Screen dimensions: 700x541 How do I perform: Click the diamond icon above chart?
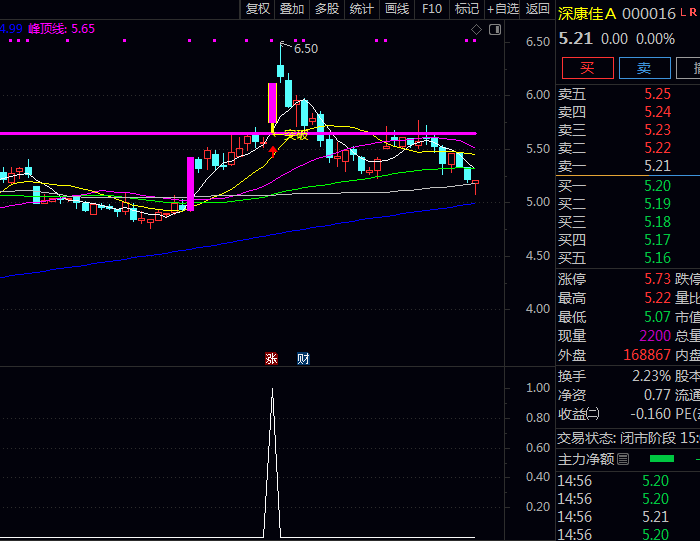coord(476,30)
